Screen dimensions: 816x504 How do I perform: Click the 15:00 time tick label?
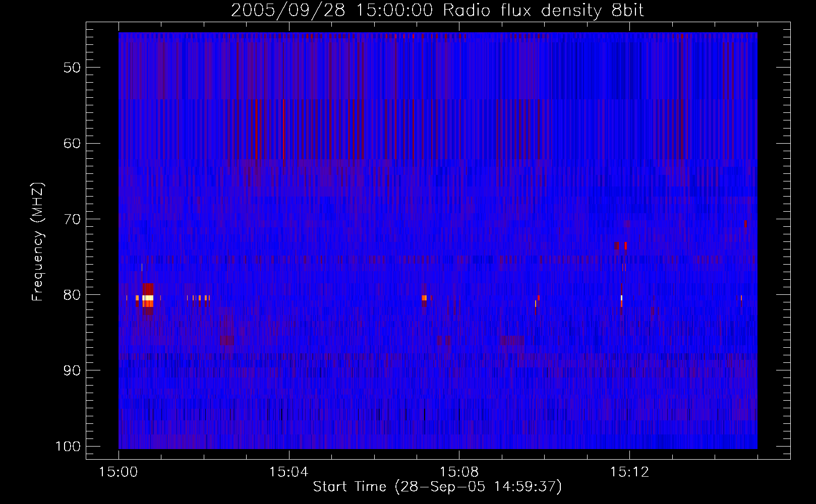coord(119,472)
